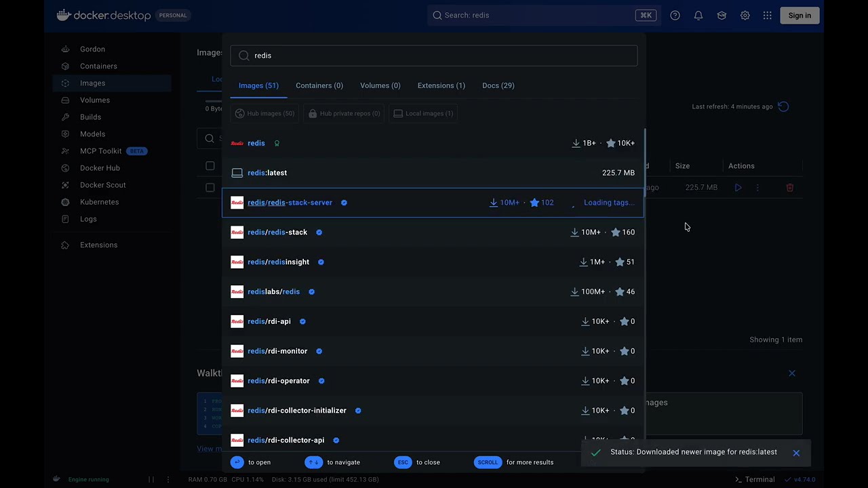Open the apps grid menu
The image size is (868, 488).
[x=768, y=16]
